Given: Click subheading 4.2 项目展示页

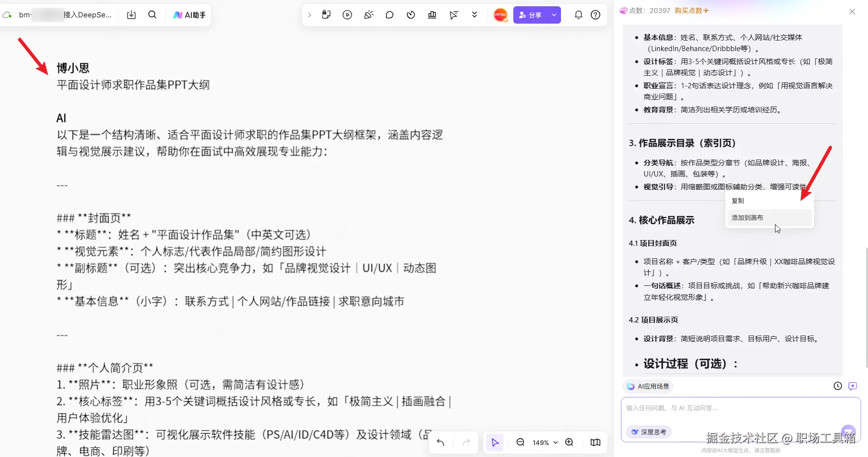Looking at the screenshot, I should [x=653, y=320].
